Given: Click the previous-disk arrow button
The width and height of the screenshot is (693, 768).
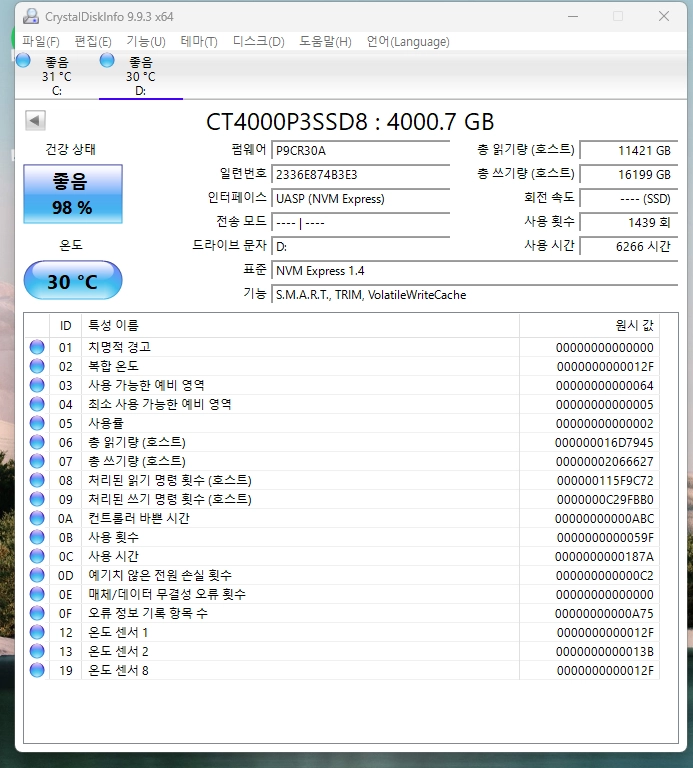Looking at the screenshot, I should coord(35,120).
